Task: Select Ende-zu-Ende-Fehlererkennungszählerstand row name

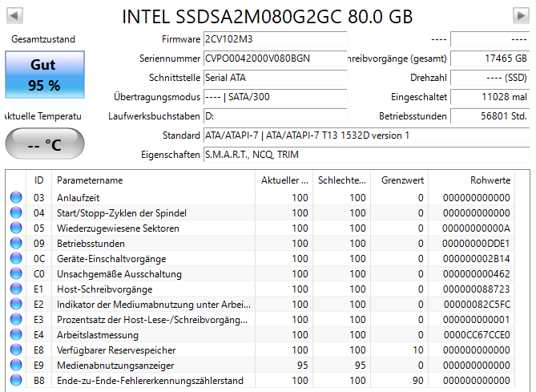Action: click(150, 381)
